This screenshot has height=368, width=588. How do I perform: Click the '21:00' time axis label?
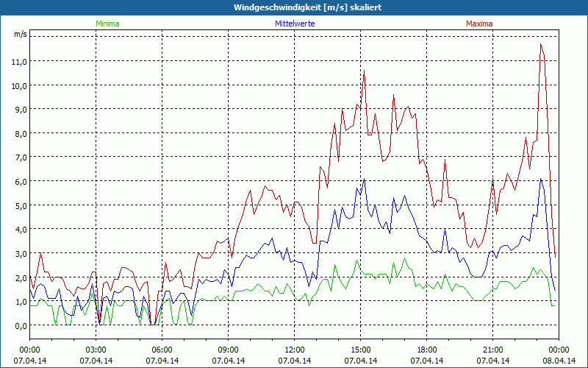(x=492, y=350)
